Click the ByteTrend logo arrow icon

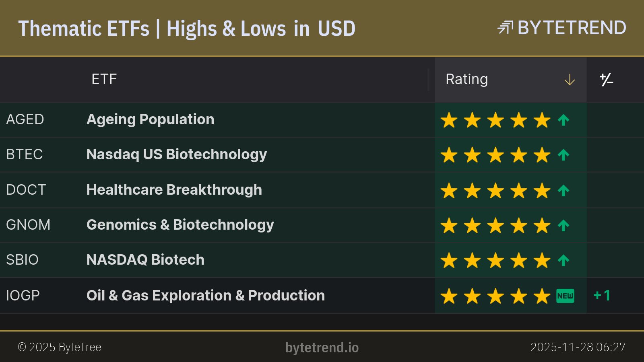click(505, 28)
